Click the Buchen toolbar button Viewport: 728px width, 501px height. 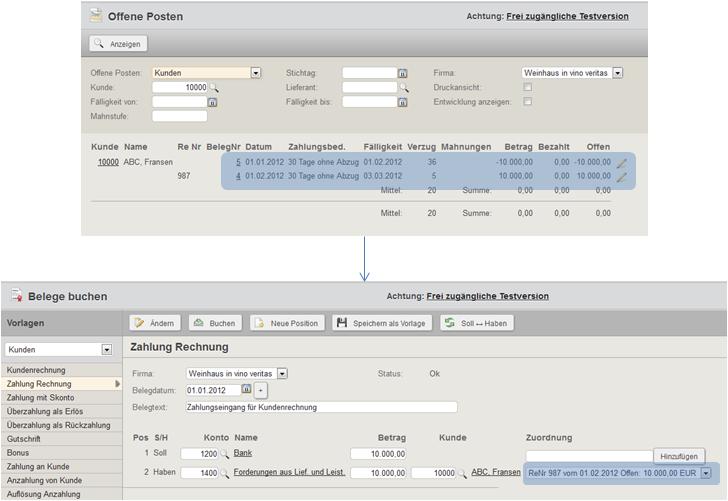(215, 323)
